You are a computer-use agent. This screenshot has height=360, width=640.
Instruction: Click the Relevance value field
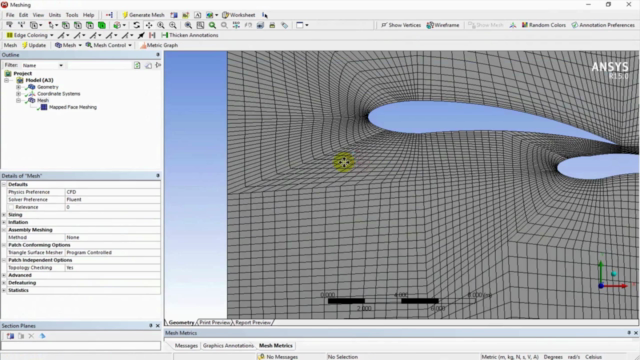coord(113,207)
